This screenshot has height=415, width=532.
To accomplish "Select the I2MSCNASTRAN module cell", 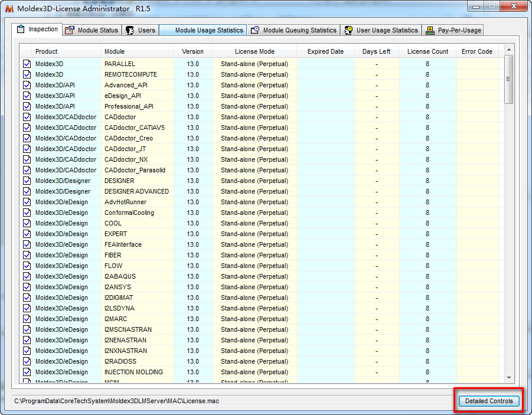I will (x=137, y=329).
